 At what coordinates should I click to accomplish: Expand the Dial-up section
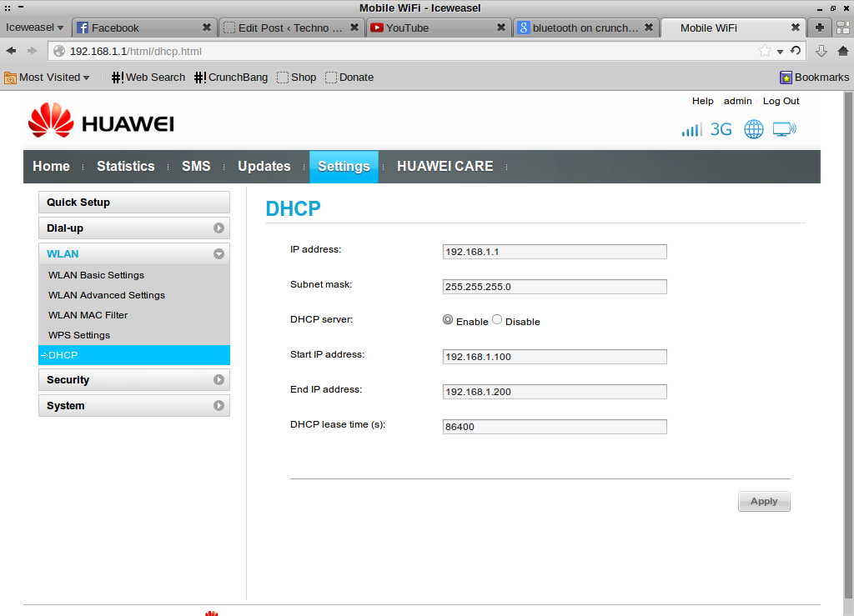219,228
